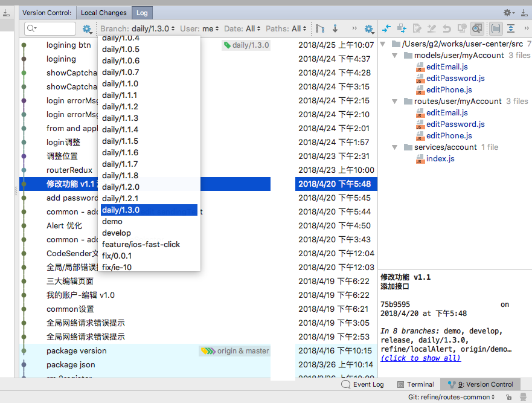Click the settings gear beside the commit search field
The height and width of the screenshot is (403, 532).
coord(85,28)
